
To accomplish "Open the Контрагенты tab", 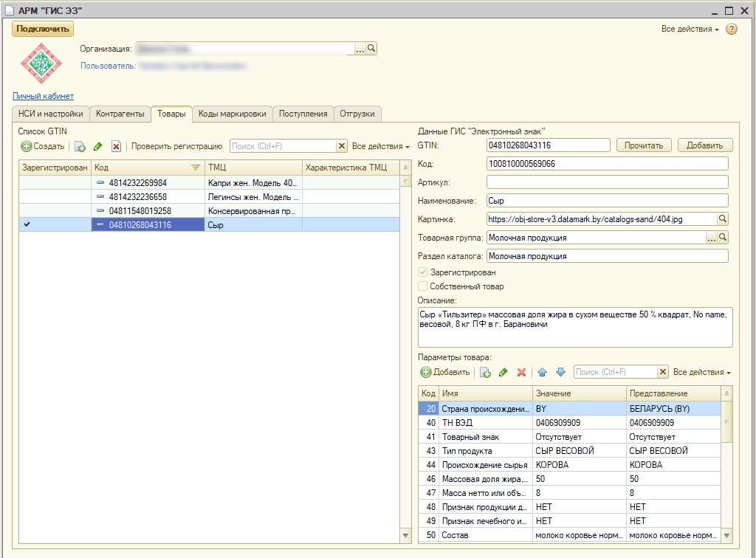I will click(120, 114).
